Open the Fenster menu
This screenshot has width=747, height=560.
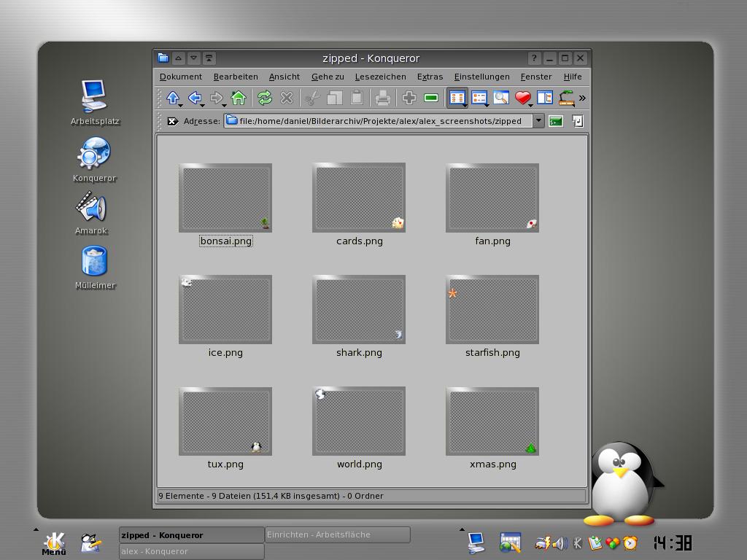click(x=536, y=77)
